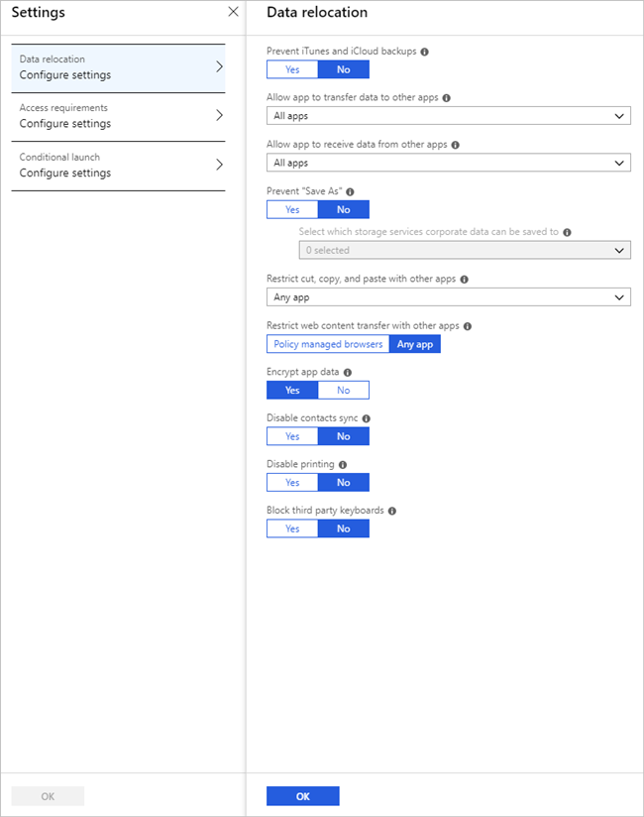
Task: Open the Allow app to transfer data dropdown
Action: (448, 116)
